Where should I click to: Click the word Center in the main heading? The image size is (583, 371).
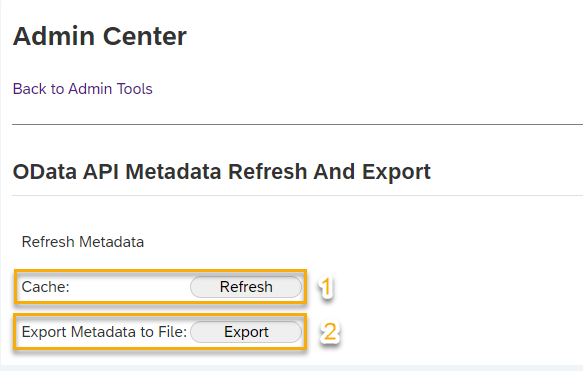tap(145, 36)
